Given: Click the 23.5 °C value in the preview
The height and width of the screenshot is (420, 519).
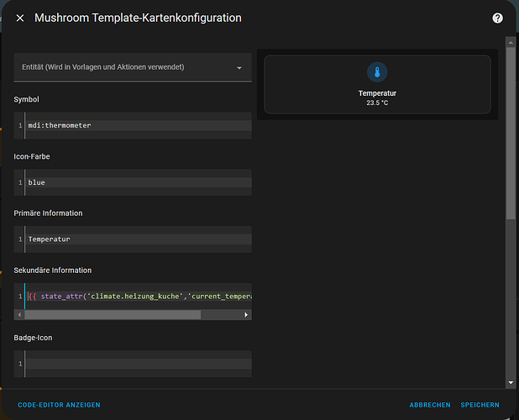Looking at the screenshot, I should pyautogui.click(x=377, y=103).
